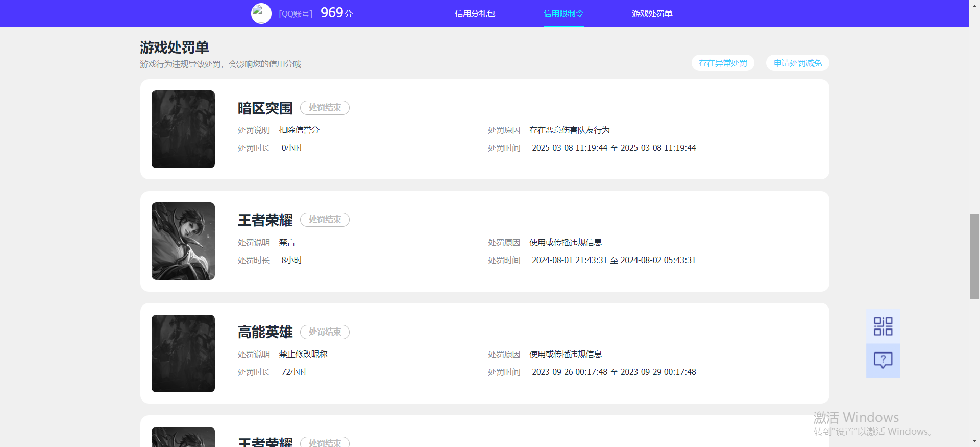Click the vertical scrollbar thumb
The width and height of the screenshot is (980, 447).
tap(974, 256)
